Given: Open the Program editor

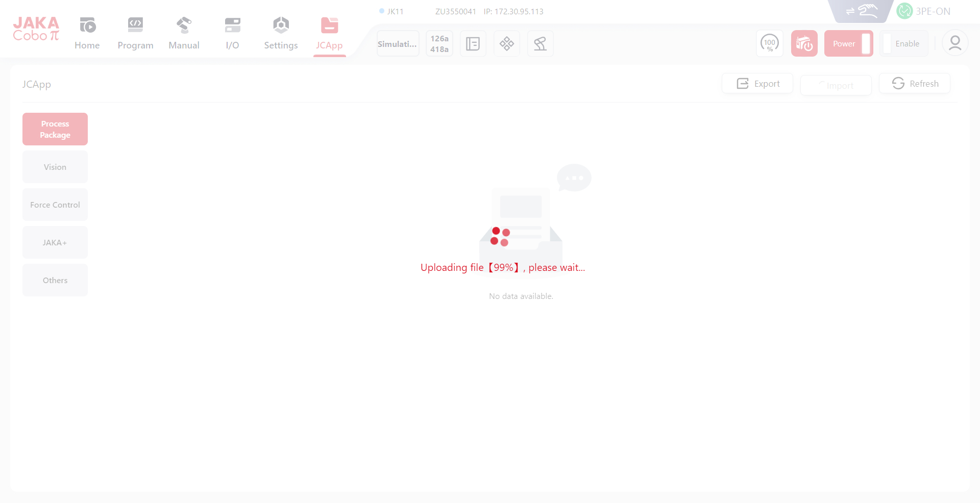Looking at the screenshot, I should pos(135,34).
